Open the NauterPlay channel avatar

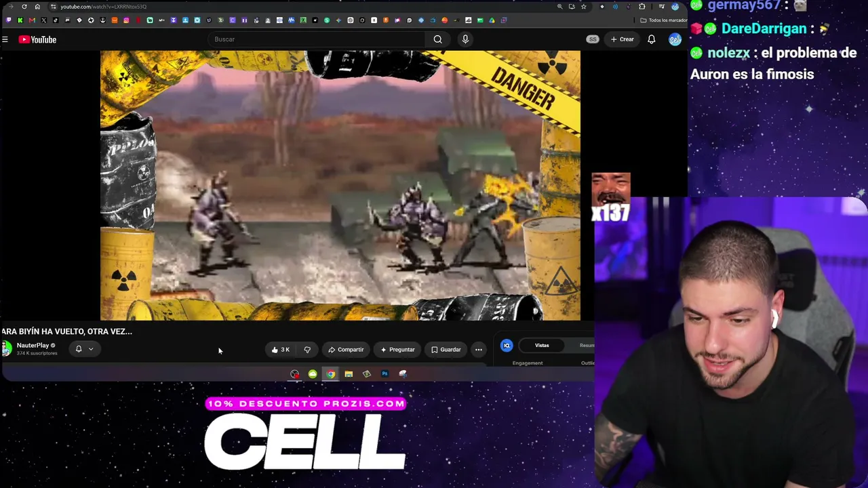point(7,348)
